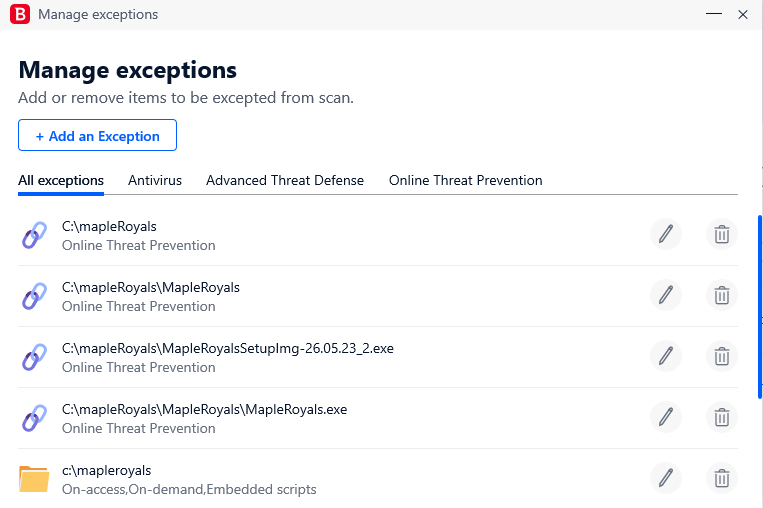The image size is (763, 508).
Task: Click the vertical scrollbar of the exceptions list
Action: 760,308
